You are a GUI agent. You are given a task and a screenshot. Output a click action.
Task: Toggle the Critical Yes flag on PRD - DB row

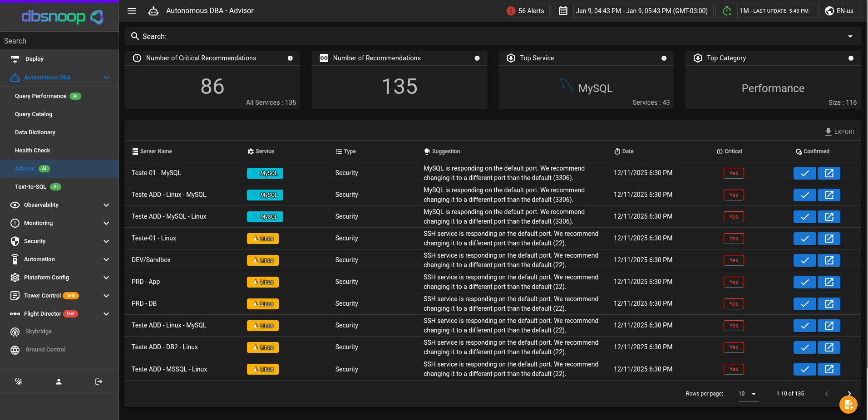pyautogui.click(x=734, y=303)
